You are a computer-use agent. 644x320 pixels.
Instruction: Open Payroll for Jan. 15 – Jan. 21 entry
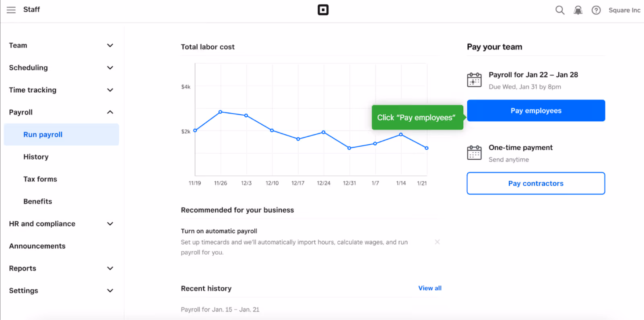pos(220,310)
